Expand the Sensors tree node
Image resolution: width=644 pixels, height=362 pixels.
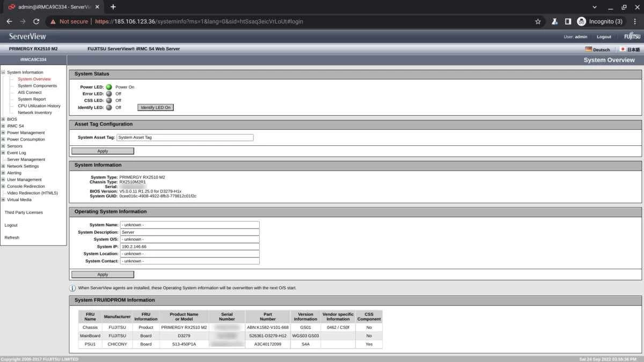[3, 146]
